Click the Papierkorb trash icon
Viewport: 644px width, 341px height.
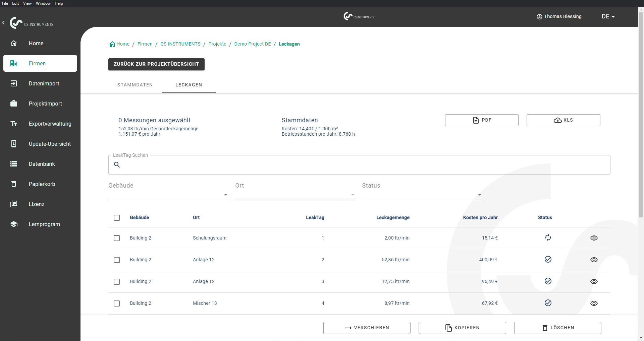14,184
